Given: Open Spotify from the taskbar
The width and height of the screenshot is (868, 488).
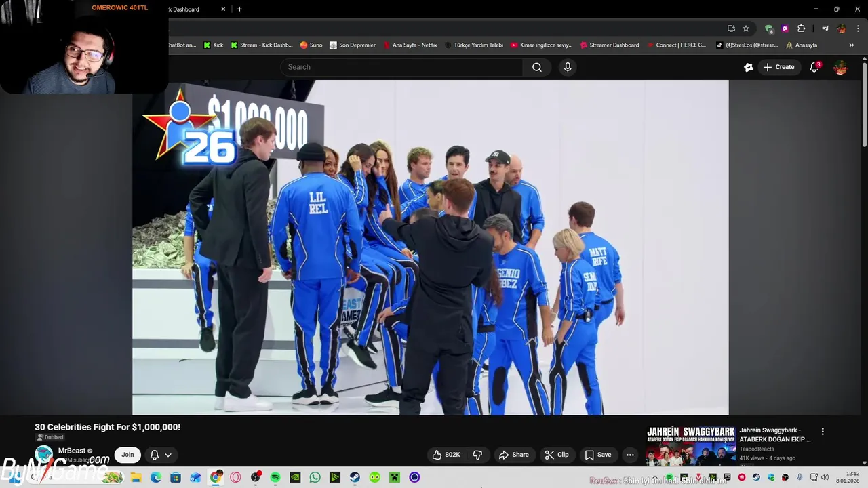Looking at the screenshot, I should coord(275,477).
